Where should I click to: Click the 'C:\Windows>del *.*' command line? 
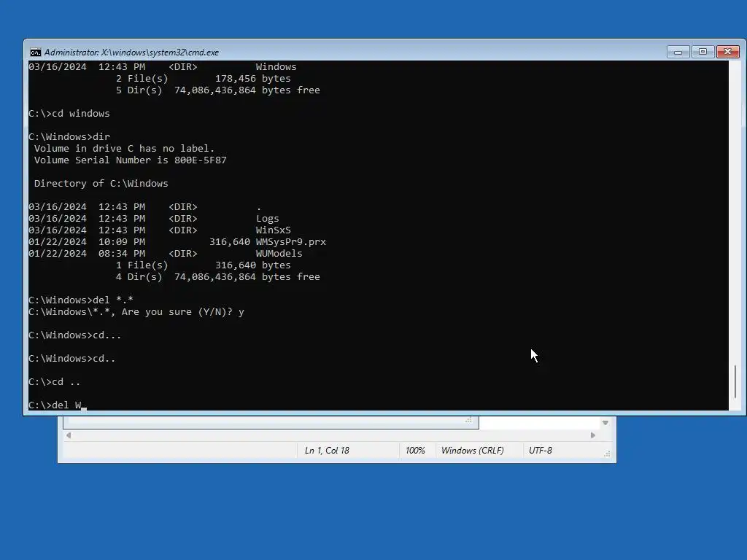point(81,300)
